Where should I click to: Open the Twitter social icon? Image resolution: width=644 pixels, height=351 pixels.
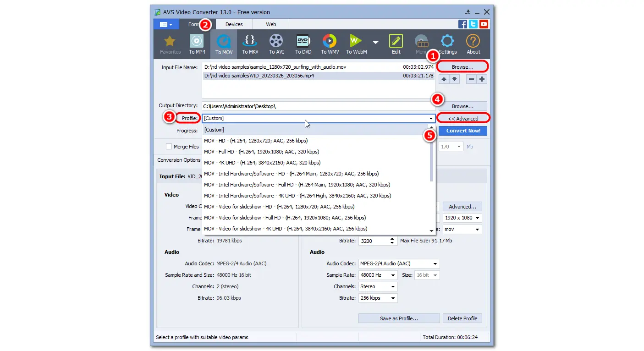pyautogui.click(x=473, y=24)
